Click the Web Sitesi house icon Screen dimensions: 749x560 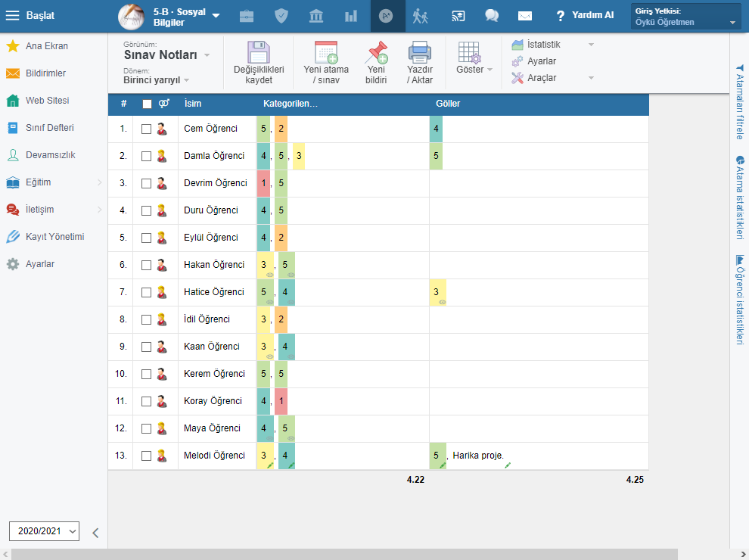pyautogui.click(x=13, y=101)
